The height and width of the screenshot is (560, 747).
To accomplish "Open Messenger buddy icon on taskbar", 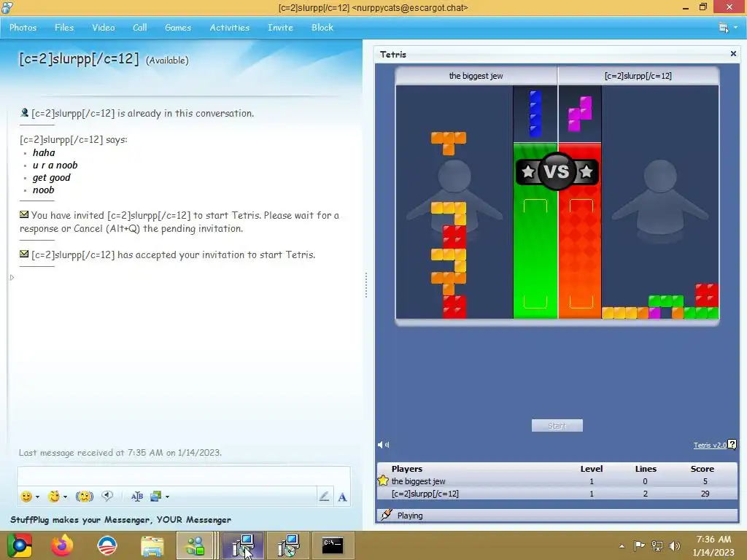I will 195,545.
